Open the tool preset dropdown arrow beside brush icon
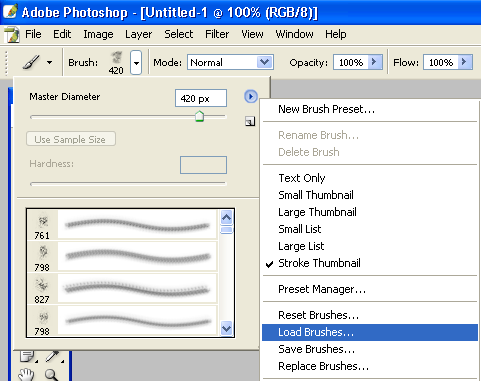The image size is (481, 381). pyautogui.click(x=49, y=62)
